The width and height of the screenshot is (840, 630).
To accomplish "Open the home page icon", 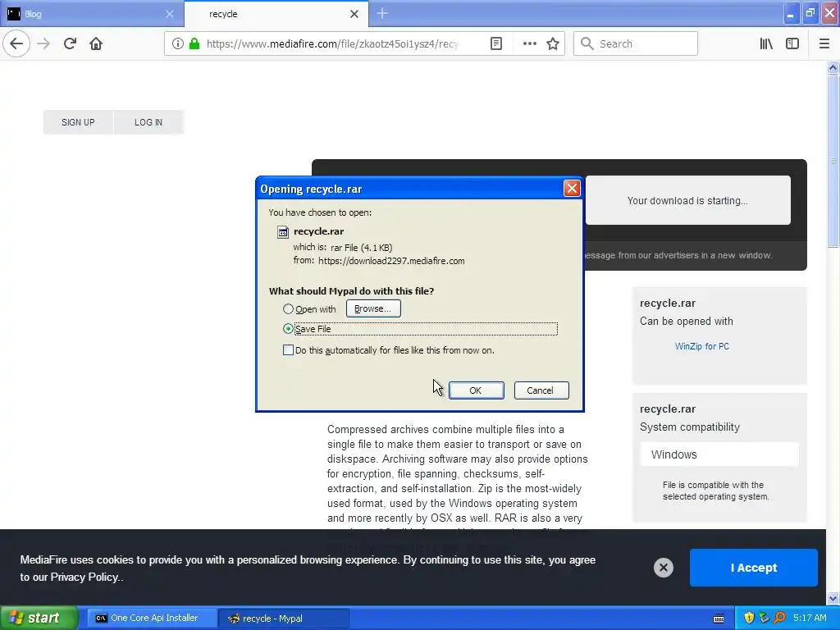I will 96,43.
